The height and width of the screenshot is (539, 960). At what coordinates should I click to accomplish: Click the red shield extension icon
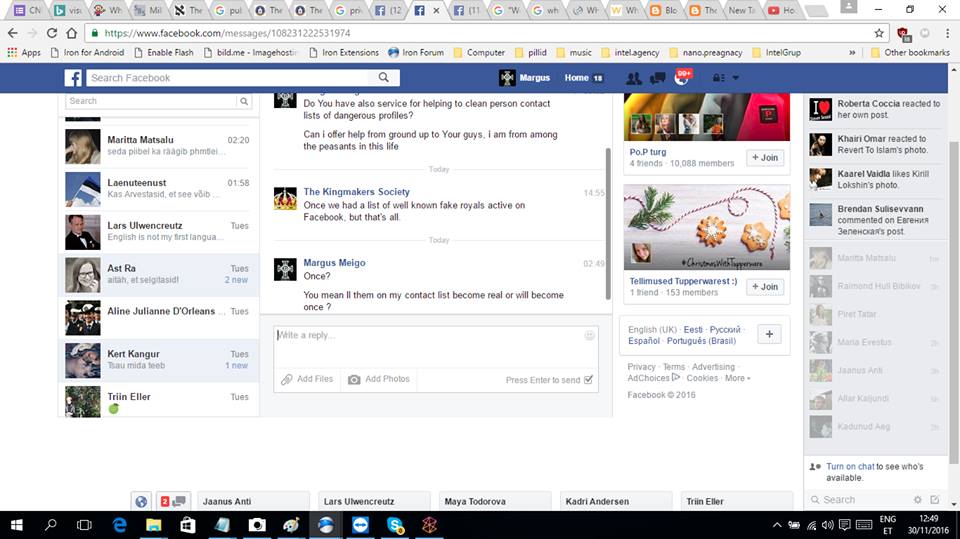(x=903, y=34)
